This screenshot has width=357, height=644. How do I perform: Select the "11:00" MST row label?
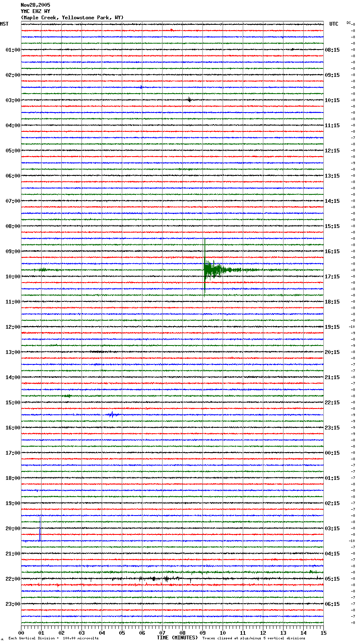coord(13,302)
